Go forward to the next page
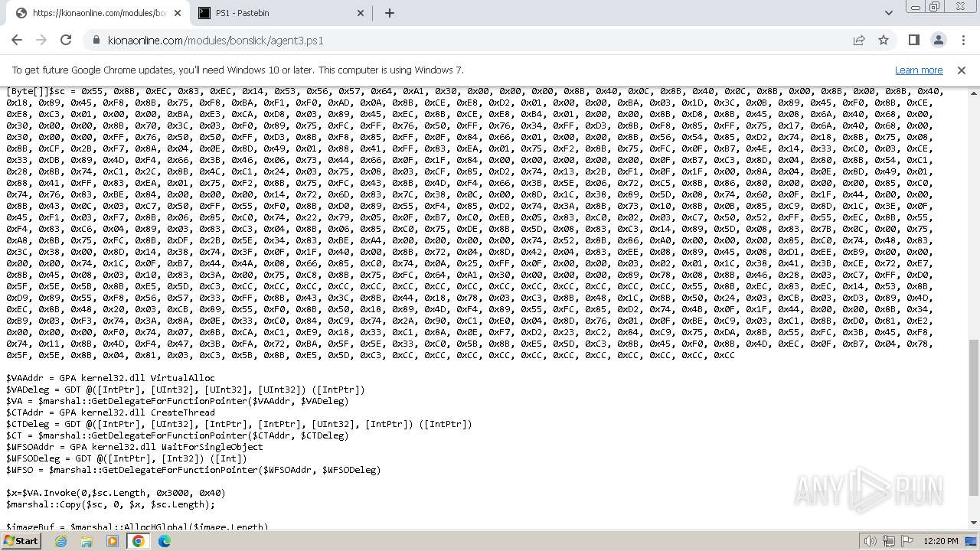 (x=41, y=40)
